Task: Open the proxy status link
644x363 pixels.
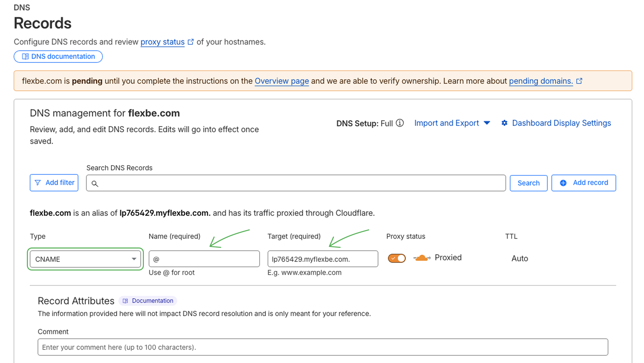Action: coord(162,42)
